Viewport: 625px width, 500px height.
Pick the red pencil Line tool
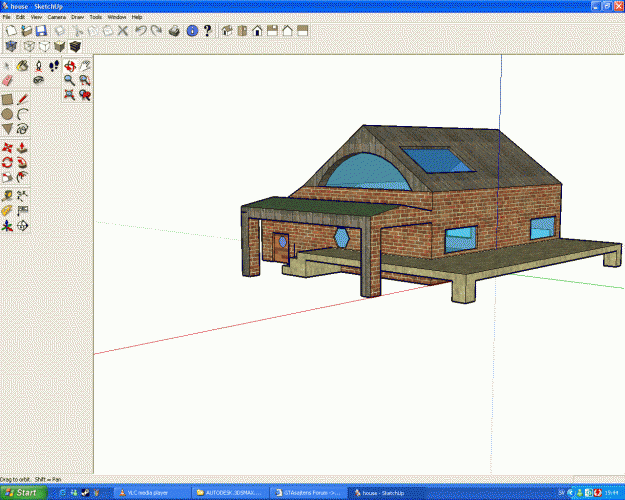coord(22,99)
